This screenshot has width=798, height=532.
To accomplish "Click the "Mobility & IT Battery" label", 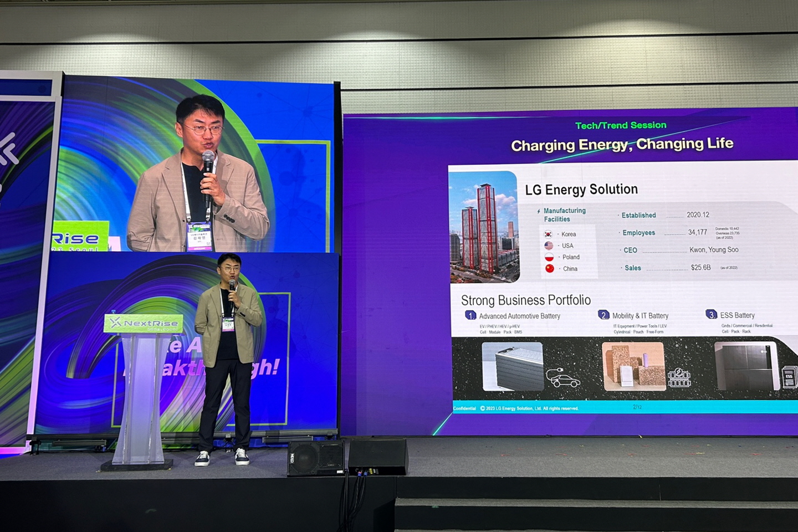I will (x=640, y=316).
